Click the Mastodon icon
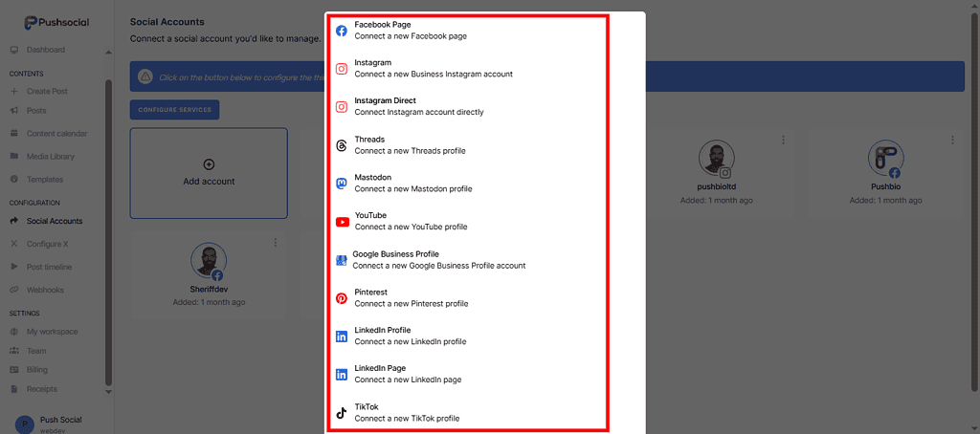This screenshot has width=980, height=434. (342, 184)
